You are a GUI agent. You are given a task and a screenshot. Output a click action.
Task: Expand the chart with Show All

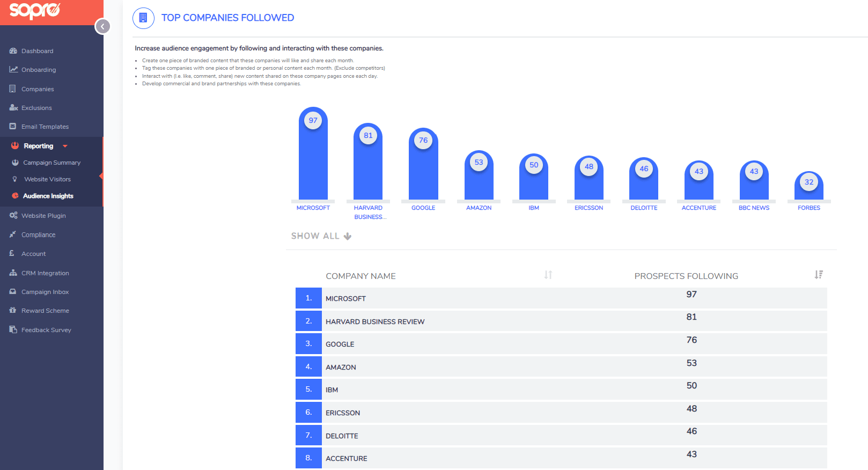point(321,236)
